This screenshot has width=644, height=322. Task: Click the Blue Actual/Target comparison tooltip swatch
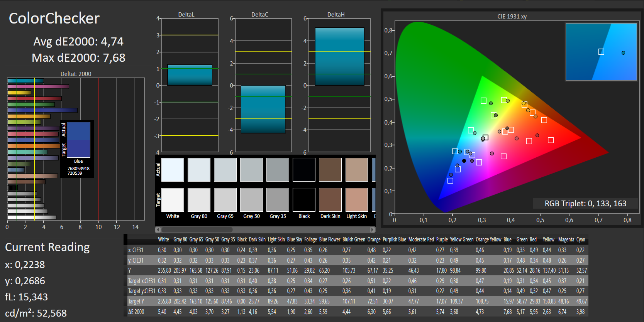[x=78, y=140]
